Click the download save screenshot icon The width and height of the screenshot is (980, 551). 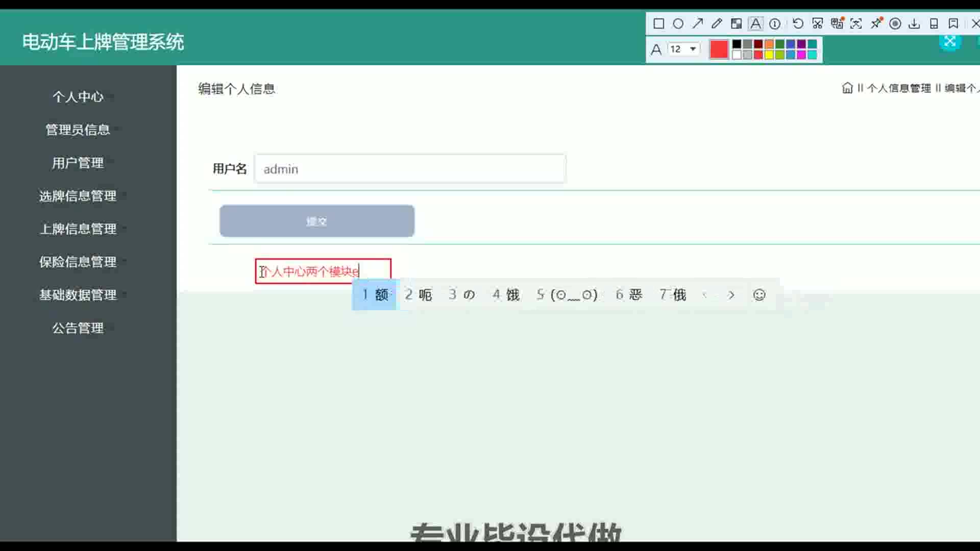914,23
